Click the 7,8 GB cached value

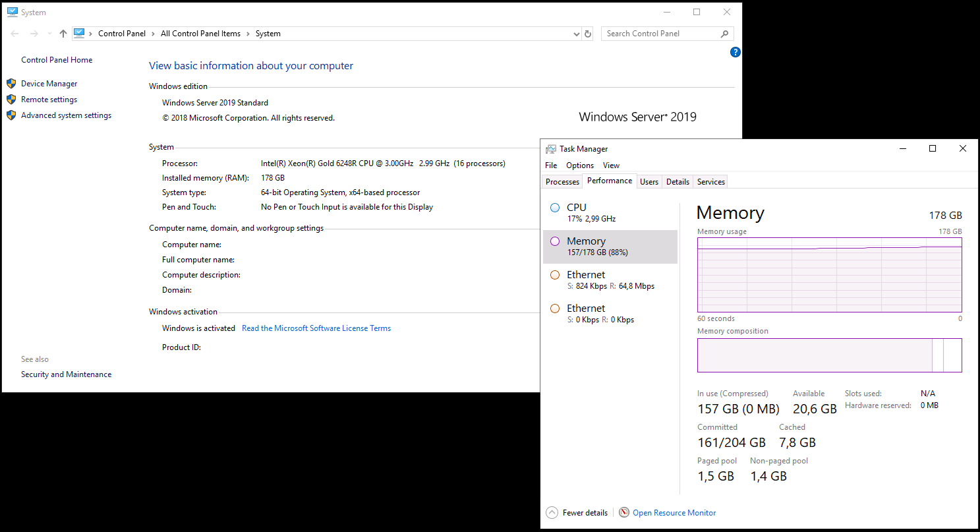797,442
